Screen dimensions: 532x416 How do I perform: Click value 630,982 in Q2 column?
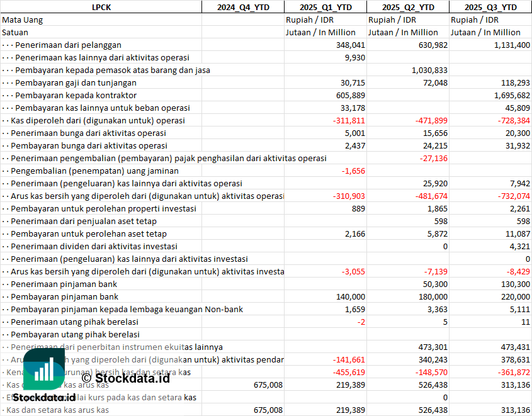click(x=433, y=45)
